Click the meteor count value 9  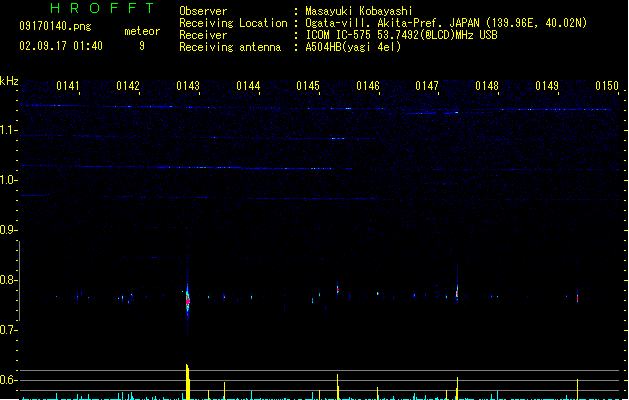pos(142,46)
